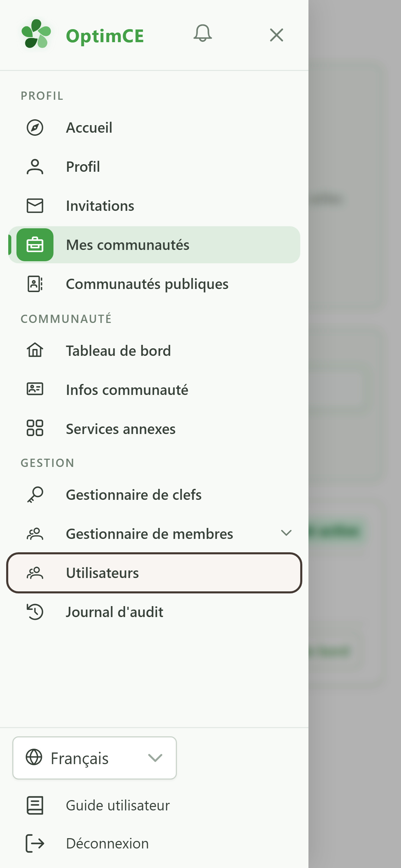Viewport: 401px width, 868px height.
Task: Click the Journal d'audit history icon
Action: (35, 612)
